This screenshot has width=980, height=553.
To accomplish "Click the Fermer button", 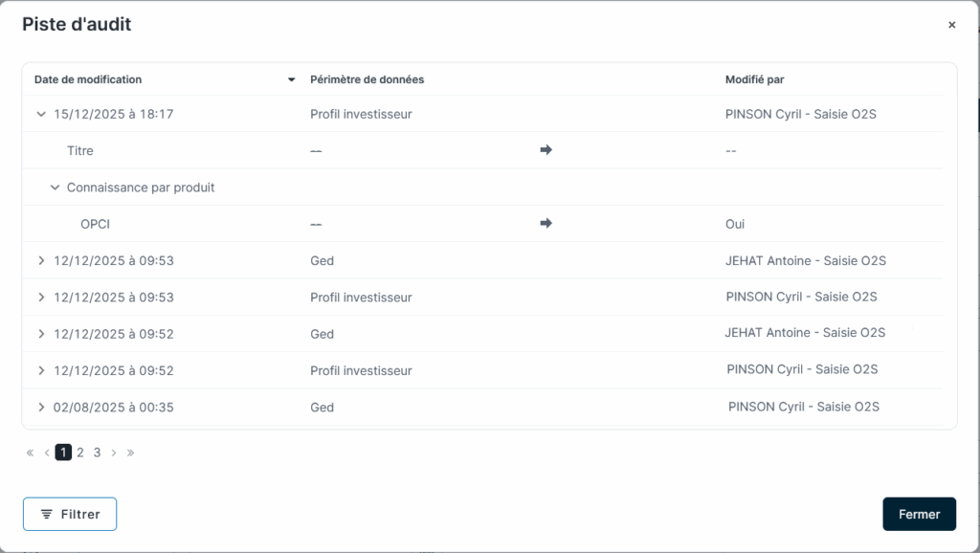I will pyautogui.click(x=919, y=514).
